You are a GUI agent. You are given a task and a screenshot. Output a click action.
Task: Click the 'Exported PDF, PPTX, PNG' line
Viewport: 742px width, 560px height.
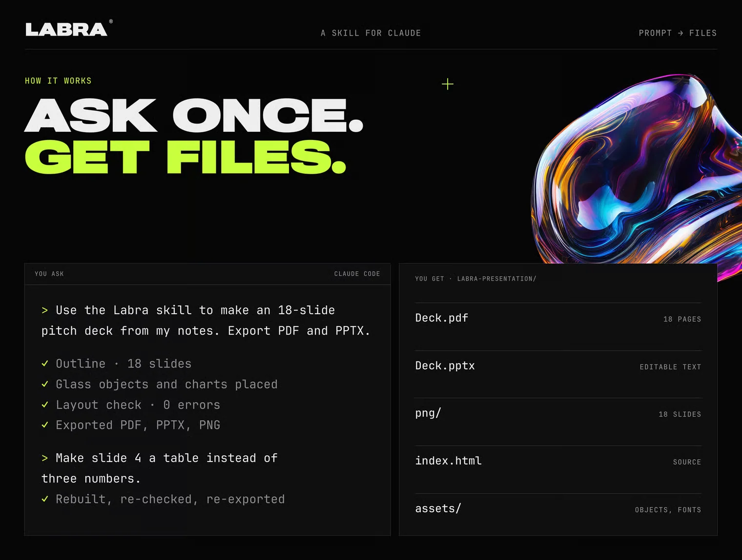coord(138,425)
